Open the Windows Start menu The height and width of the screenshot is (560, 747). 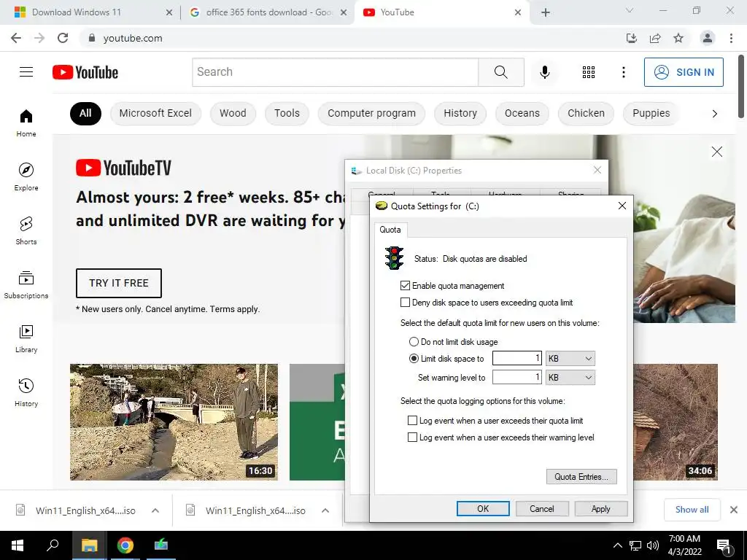point(18,545)
